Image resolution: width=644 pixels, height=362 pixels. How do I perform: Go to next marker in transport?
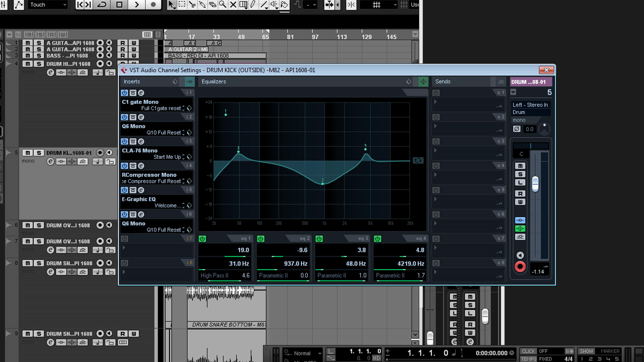point(88,5)
